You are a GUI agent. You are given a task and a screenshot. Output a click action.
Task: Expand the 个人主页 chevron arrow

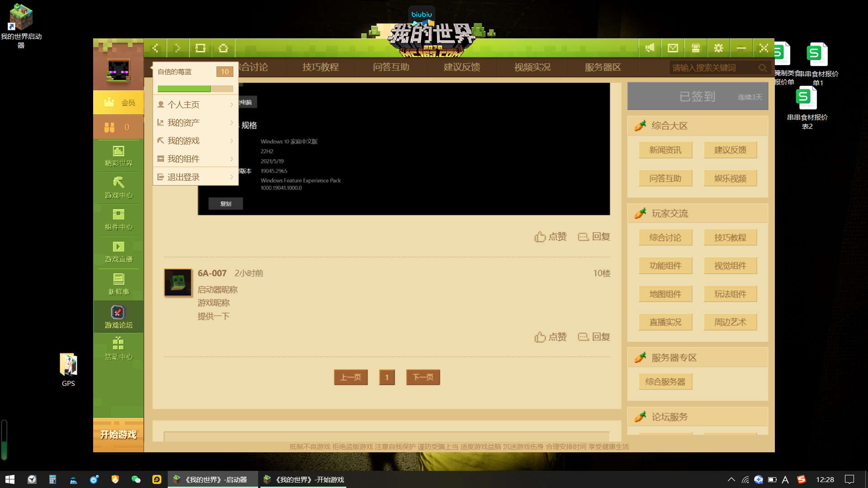(x=231, y=104)
